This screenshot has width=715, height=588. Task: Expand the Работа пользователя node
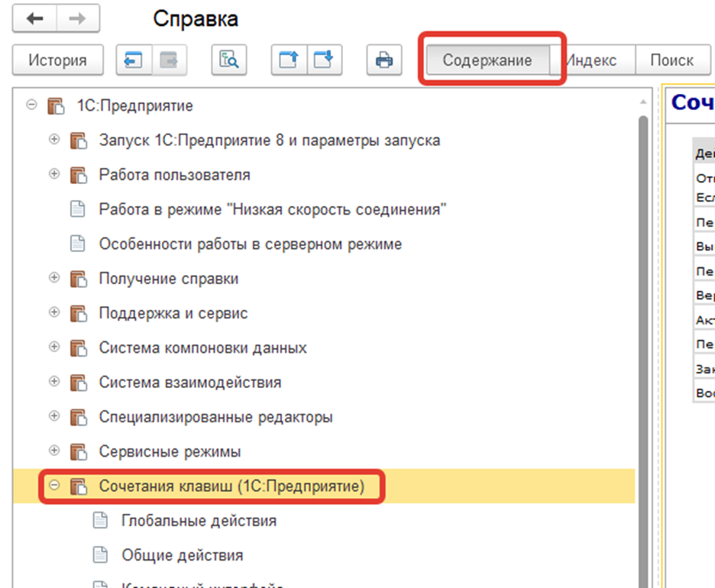pyautogui.click(x=53, y=173)
